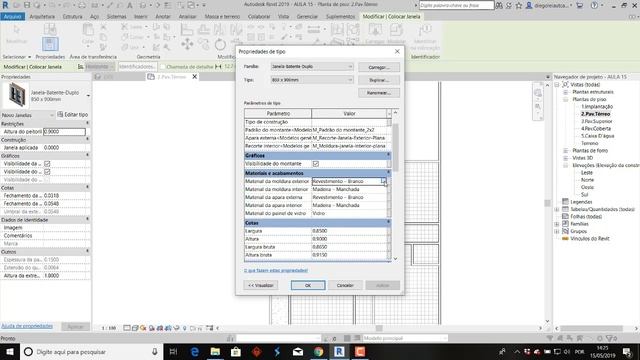Open Microsoft Store from taskbar
The image size is (640, 360).
(236, 351)
